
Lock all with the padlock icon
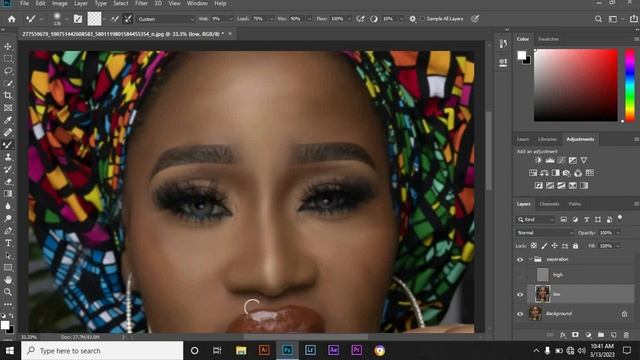click(575, 246)
